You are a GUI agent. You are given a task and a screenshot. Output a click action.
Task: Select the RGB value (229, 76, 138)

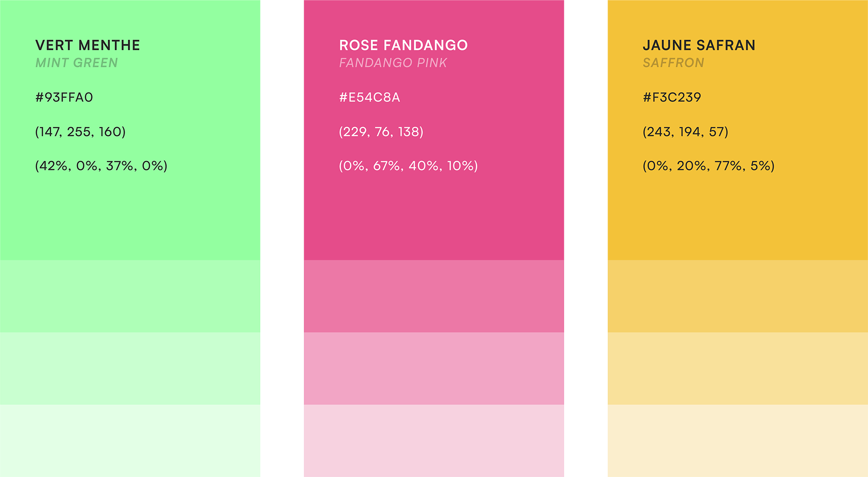[381, 131]
